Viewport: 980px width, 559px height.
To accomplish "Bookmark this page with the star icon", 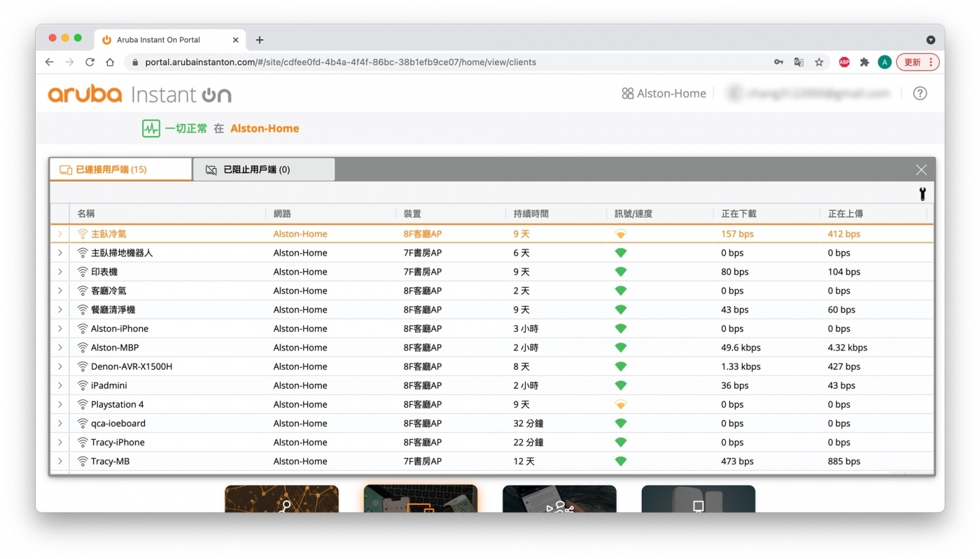I will 819,62.
